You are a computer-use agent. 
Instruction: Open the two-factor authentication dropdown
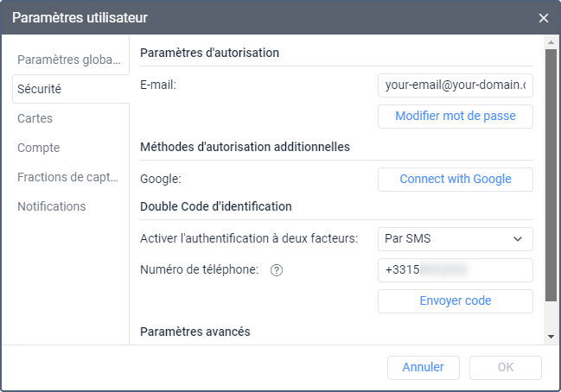coord(455,238)
